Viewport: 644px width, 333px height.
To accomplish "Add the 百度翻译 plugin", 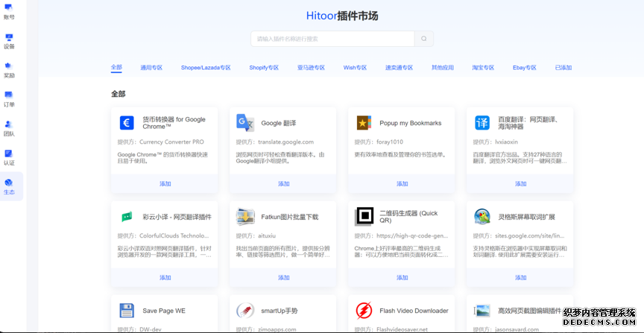I will click(x=520, y=183).
